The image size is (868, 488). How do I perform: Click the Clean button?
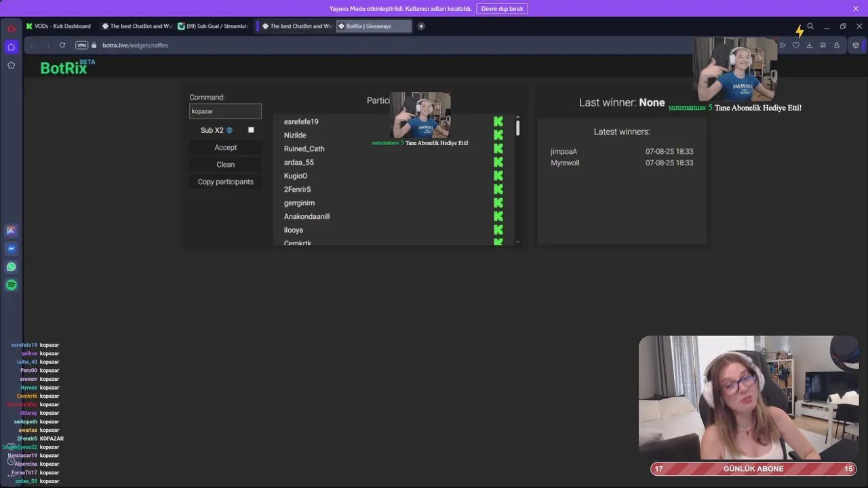[x=226, y=165]
